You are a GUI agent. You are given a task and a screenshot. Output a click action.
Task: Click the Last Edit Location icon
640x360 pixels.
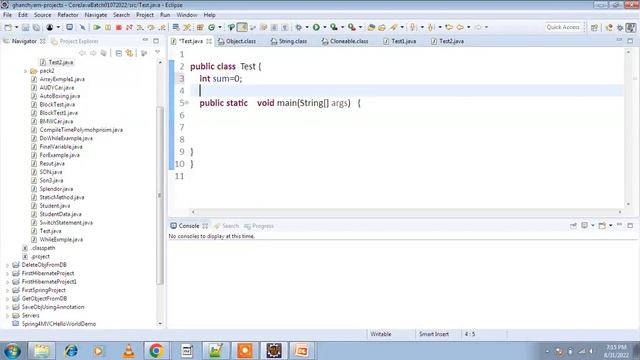(x=449, y=27)
